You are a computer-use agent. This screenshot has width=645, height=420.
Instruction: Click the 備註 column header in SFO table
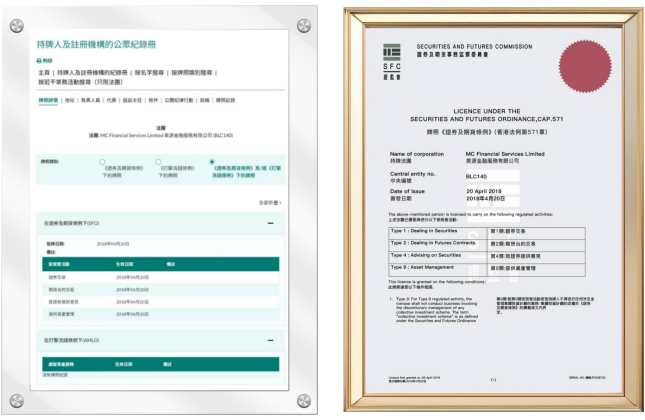coord(171,265)
